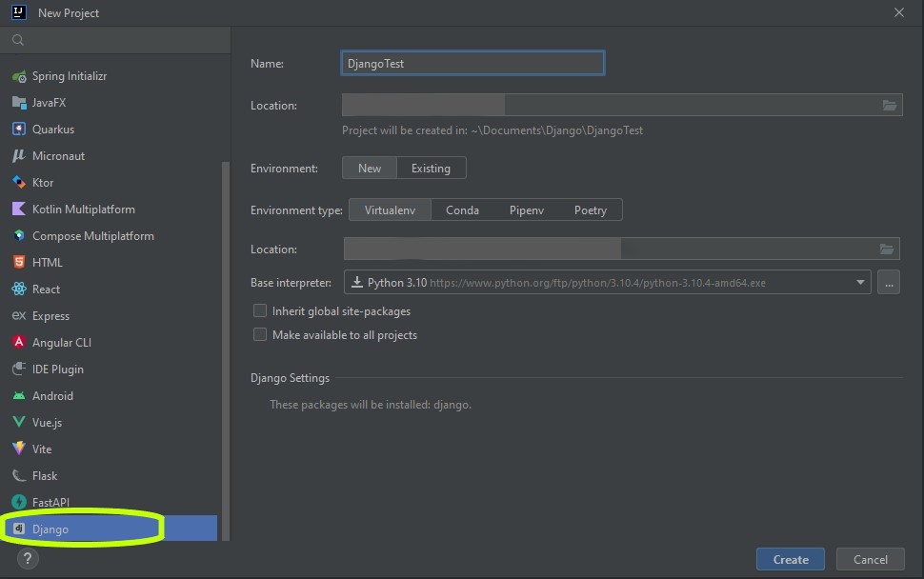924x579 pixels.
Task: Select Android project label
Action: tap(52, 396)
